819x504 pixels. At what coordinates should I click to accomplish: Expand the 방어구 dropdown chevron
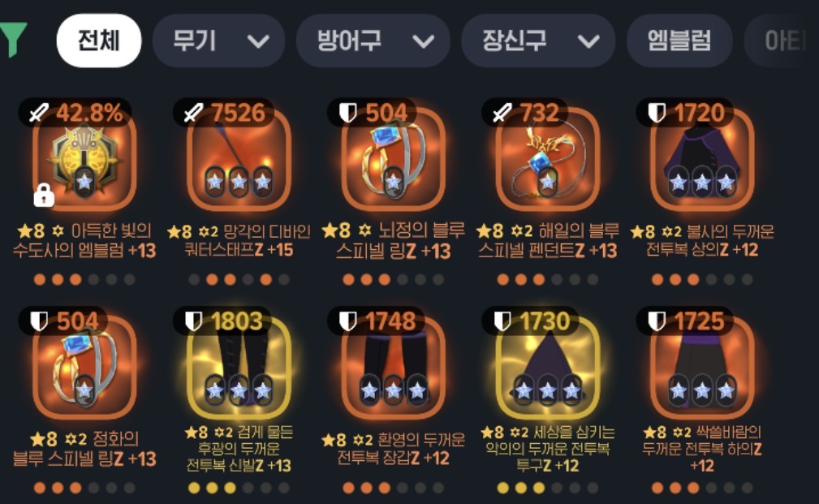click(x=423, y=41)
